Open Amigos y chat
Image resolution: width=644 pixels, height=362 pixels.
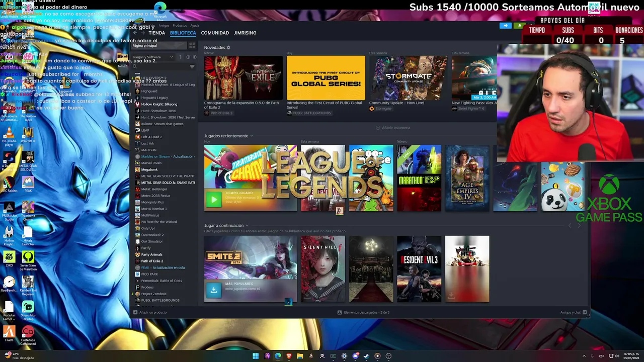574,312
